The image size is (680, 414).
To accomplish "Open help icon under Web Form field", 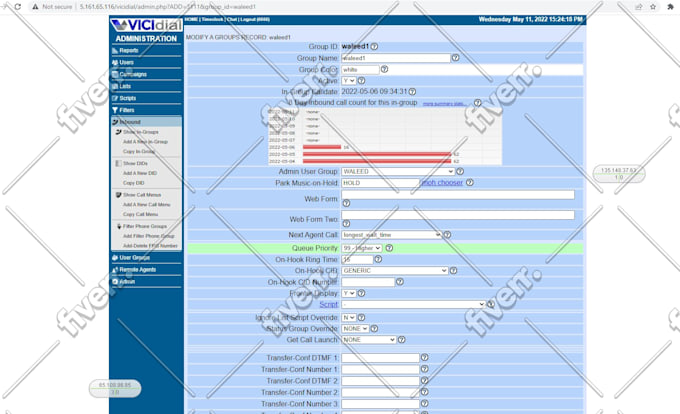I will [x=346, y=203].
